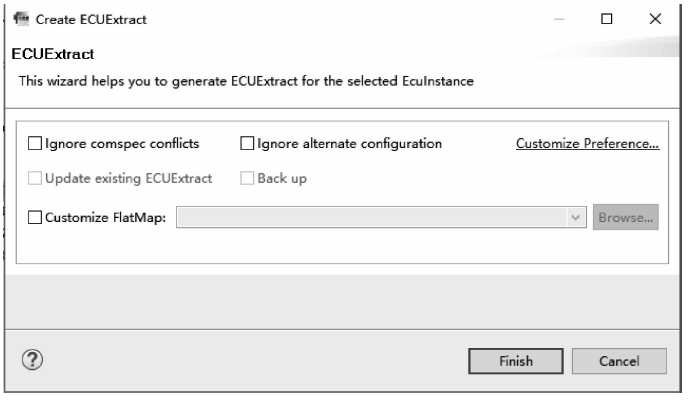Click Finish to generate the ECUExtract
The width and height of the screenshot is (693, 400).
pos(515,361)
